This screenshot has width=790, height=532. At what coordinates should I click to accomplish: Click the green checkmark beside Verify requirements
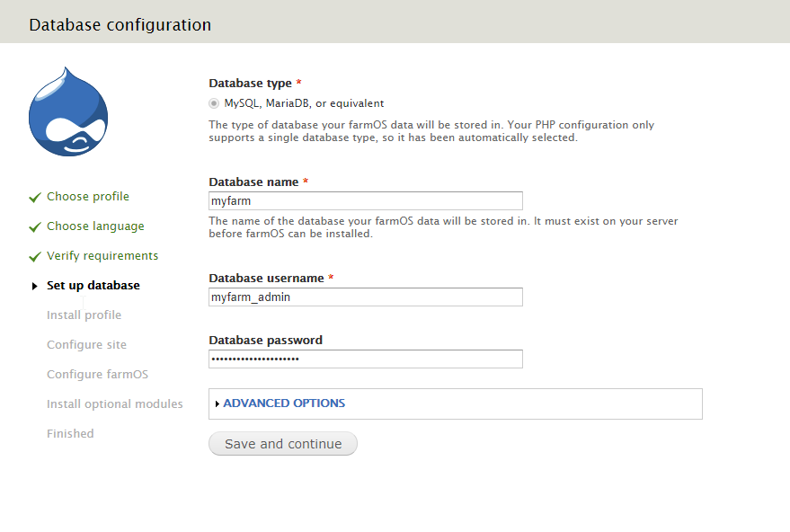tap(35, 257)
